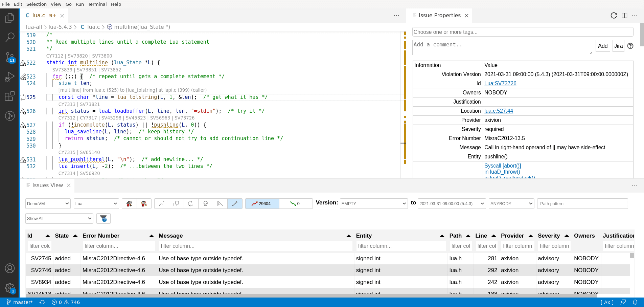Click the Jira button
The height and width of the screenshot is (307, 644).
point(618,46)
